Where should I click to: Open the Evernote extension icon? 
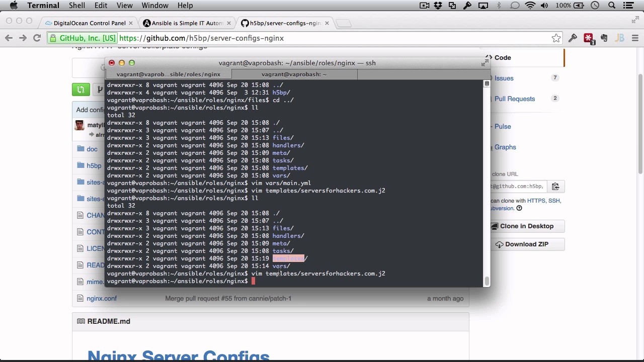click(604, 38)
